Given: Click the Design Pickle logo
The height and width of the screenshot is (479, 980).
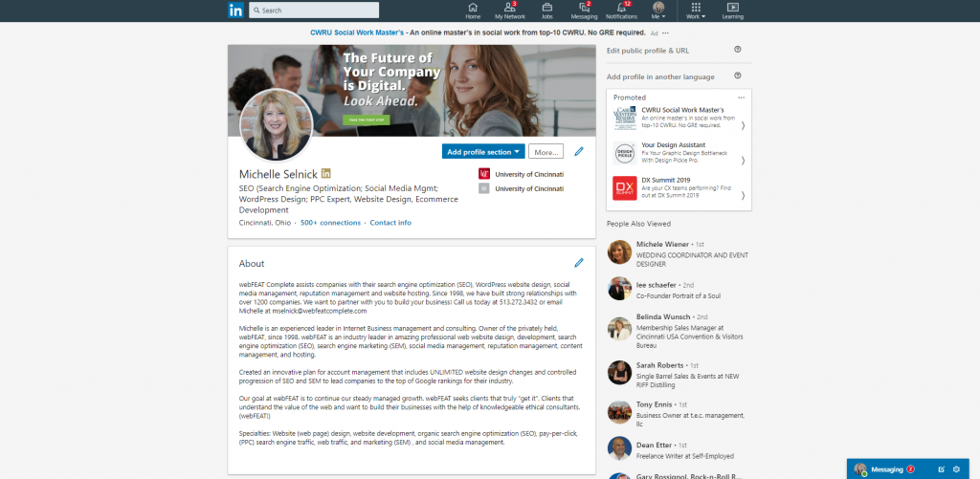Looking at the screenshot, I should click(624, 153).
